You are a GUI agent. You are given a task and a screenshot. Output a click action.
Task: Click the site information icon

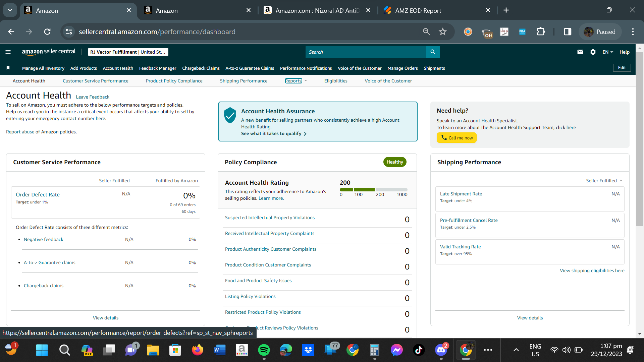coord(69,32)
